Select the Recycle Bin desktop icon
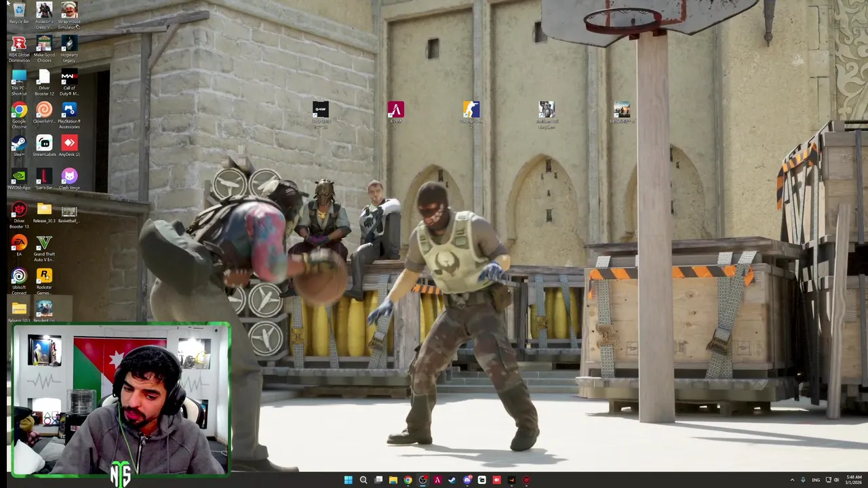 (x=19, y=14)
